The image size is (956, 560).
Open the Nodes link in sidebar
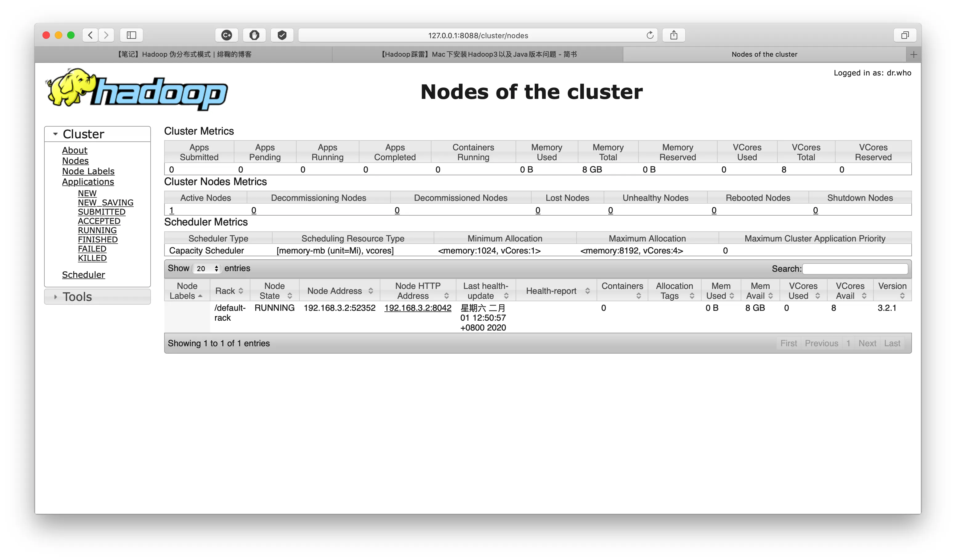click(75, 161)
